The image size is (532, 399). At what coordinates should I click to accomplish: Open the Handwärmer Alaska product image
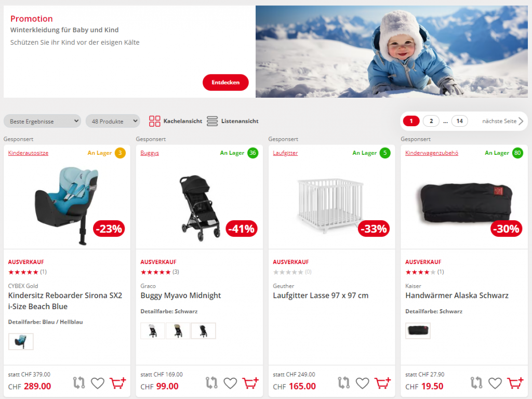pyautogui.click(x=464, y=203)
